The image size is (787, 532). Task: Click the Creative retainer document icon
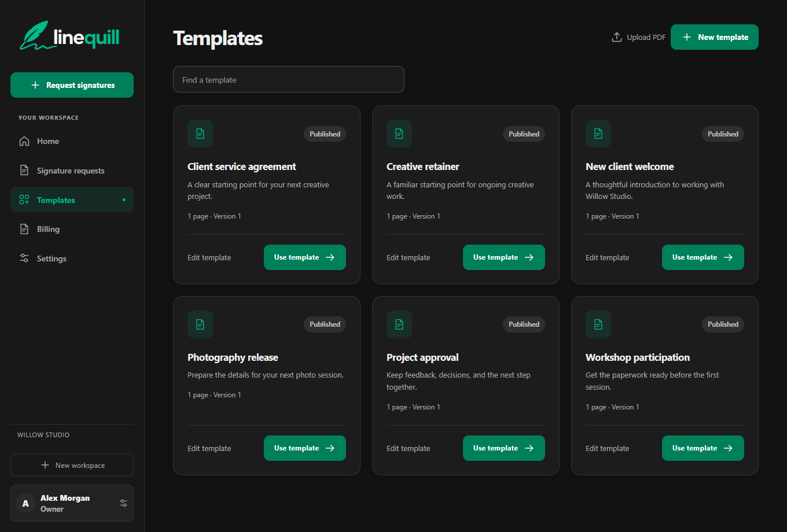[x=399, y=134]
